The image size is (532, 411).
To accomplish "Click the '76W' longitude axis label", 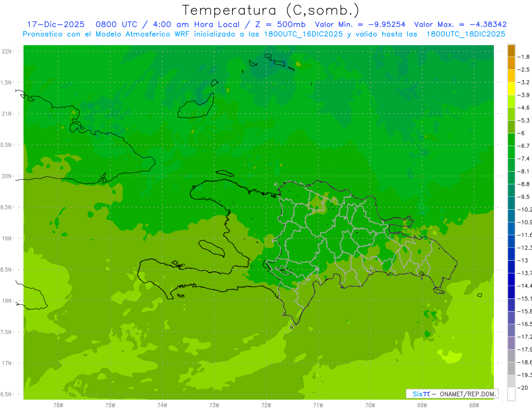I will pos(58,405).
